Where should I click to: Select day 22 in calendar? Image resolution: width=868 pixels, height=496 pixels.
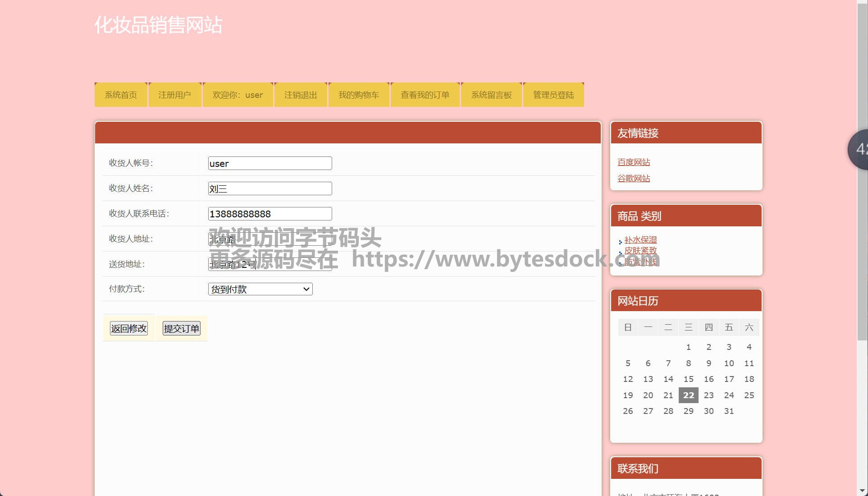[688, 395]
